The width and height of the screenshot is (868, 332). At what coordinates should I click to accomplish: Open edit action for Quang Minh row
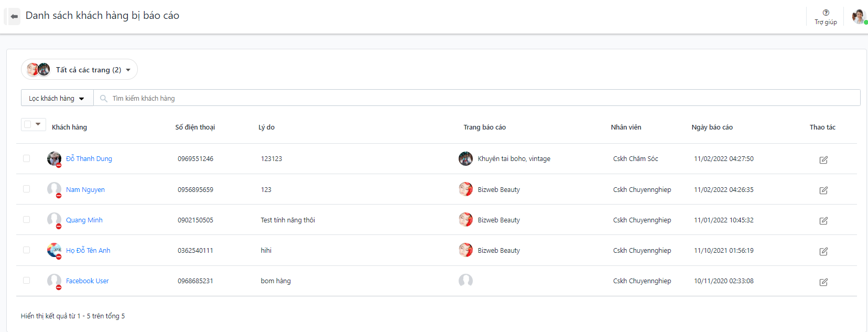tap(823, 221)
